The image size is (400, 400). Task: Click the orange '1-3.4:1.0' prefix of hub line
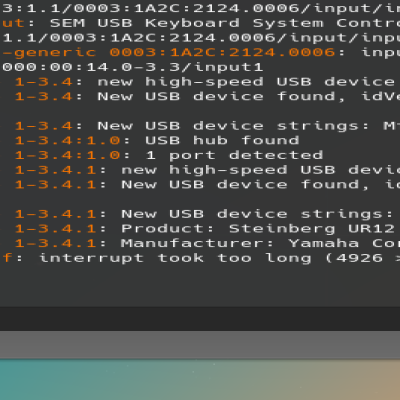click(68, 140)
